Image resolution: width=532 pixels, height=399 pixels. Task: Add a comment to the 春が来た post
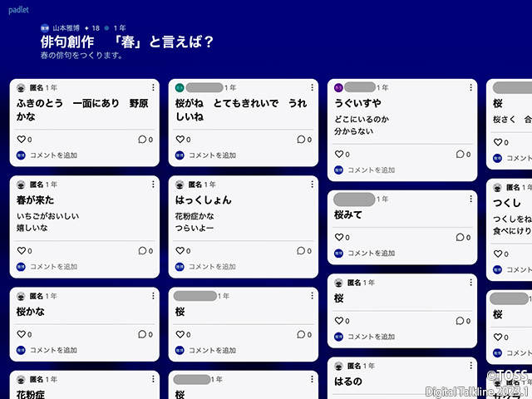(53, 267)
